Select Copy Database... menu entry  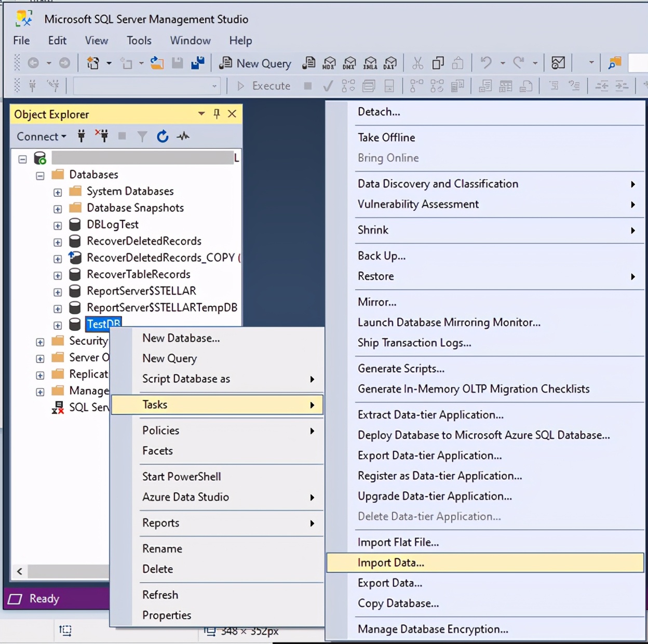pos(485,603)
